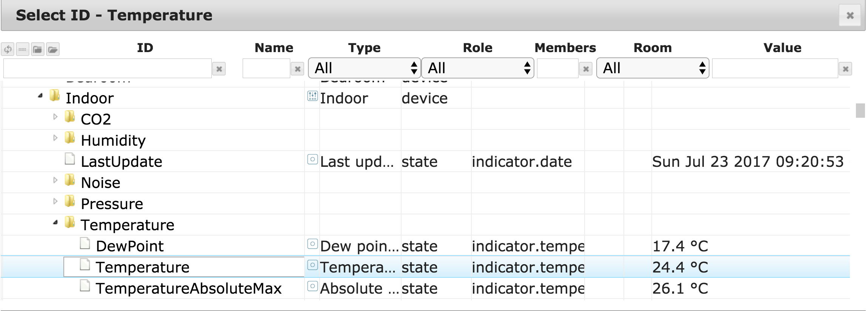Open the Role filter dropdown
Screen dimensions: 868x311
477,68
